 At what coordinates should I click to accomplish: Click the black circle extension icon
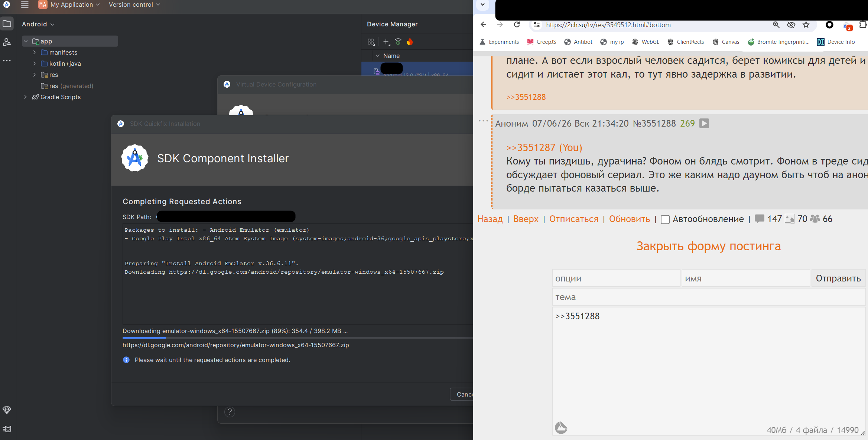point(829,25)
